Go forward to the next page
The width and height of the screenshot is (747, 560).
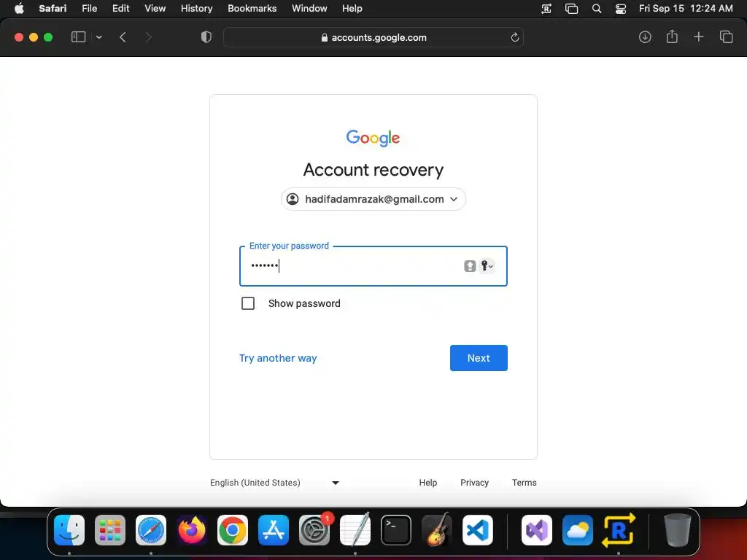[148, 37]
